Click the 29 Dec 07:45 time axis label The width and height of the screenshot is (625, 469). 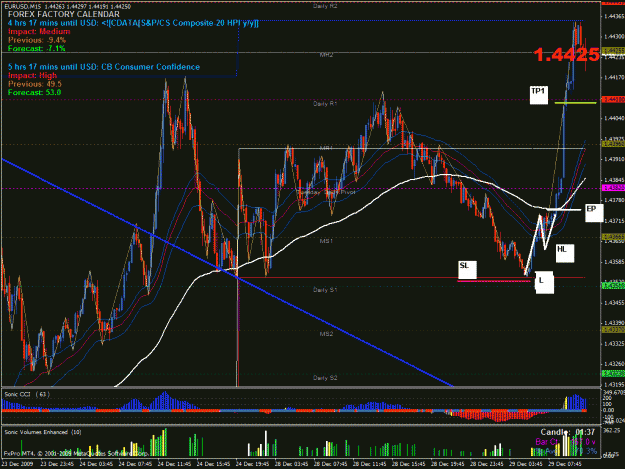click(564, 464)
